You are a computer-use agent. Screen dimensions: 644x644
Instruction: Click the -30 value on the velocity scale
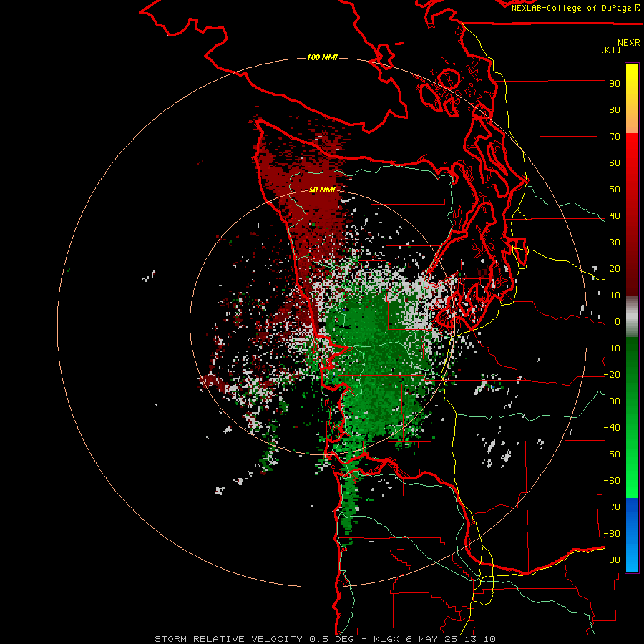tap(612, 401)
